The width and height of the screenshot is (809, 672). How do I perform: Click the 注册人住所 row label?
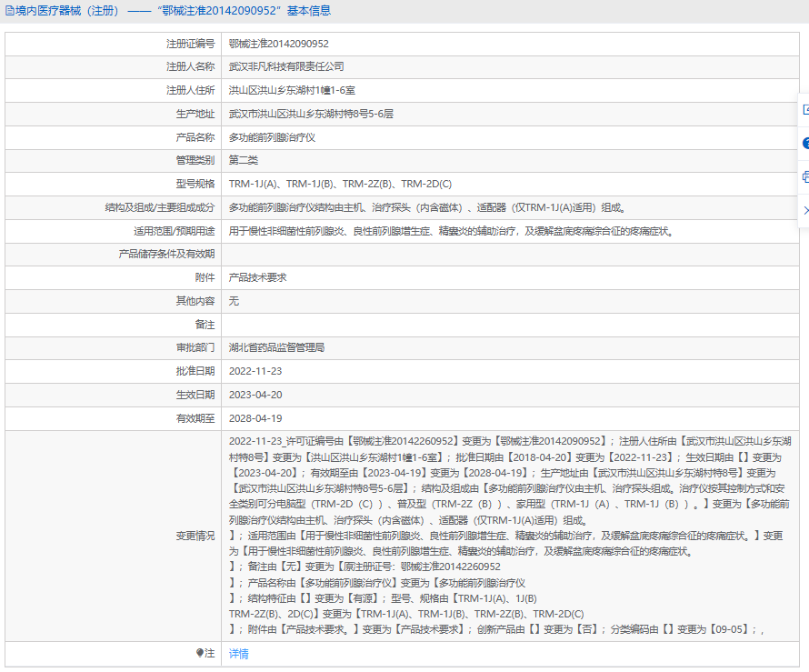[190, 90]
